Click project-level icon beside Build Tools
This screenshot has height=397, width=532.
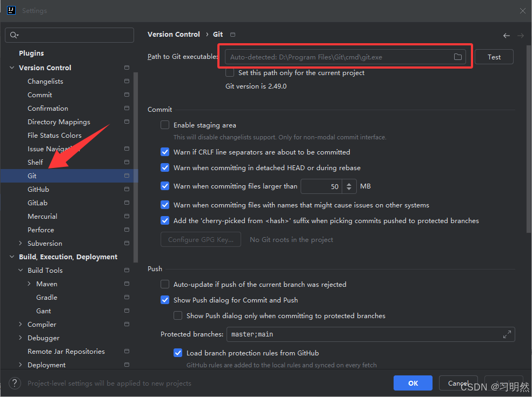coord(127,270)
